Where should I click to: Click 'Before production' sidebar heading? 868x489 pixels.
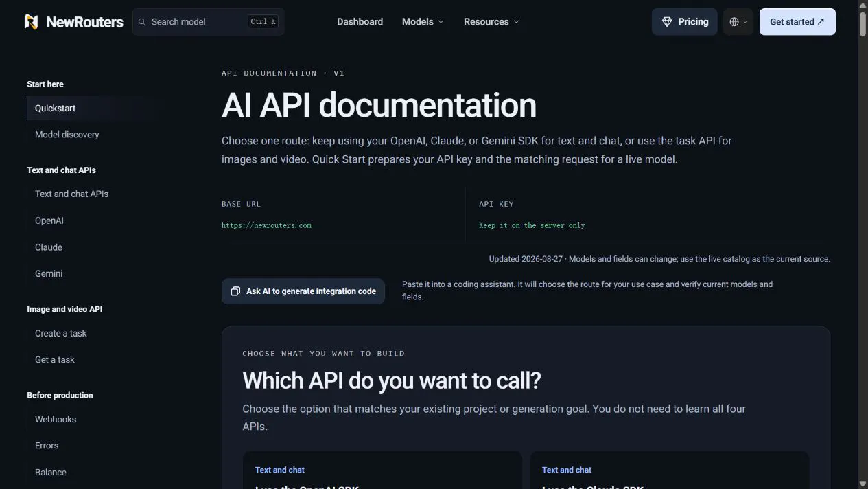click(x=60, y=396)
